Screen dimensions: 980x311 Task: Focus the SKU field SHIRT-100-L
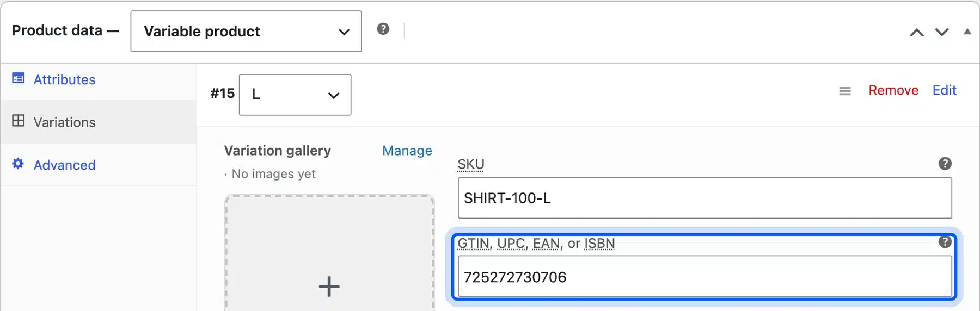[x=705, y=198]
